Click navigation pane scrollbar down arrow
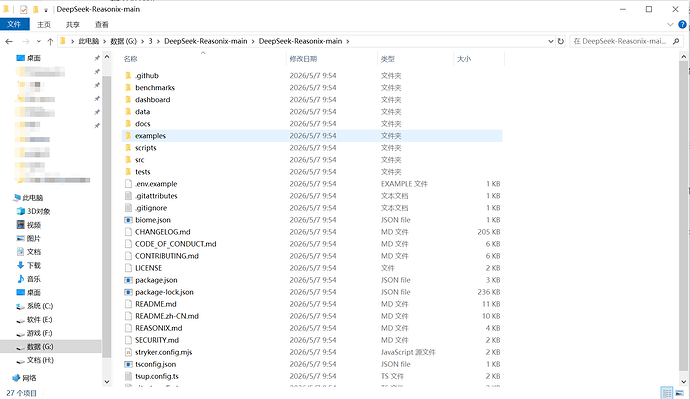Viewport: 690px width, 399px height. [x=106, y=382]
